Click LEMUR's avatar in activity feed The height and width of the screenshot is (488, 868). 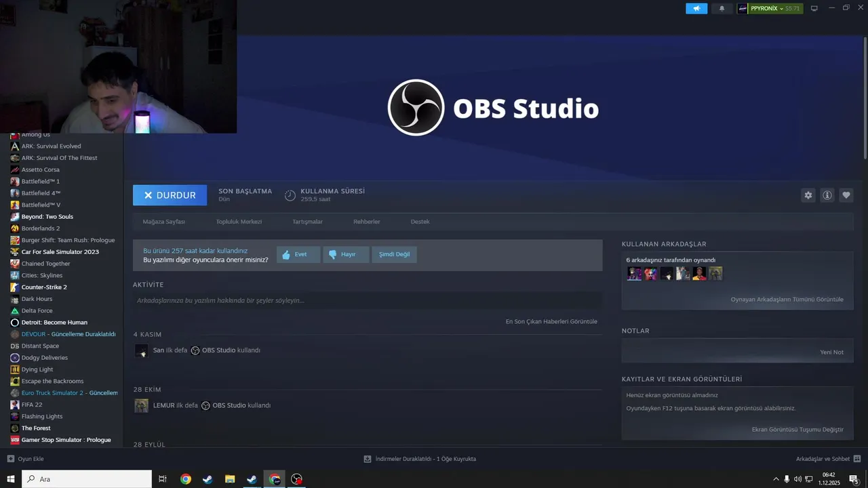tap(141, 405)
